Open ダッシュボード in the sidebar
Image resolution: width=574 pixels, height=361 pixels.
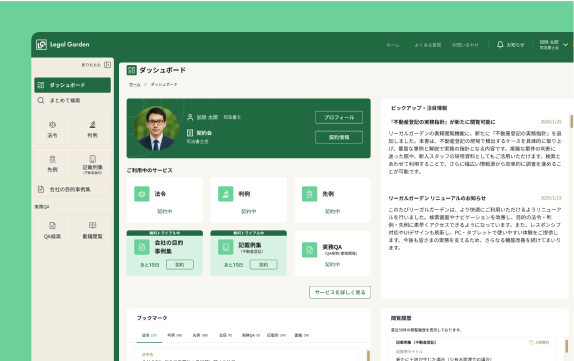(x=72, y=85)
